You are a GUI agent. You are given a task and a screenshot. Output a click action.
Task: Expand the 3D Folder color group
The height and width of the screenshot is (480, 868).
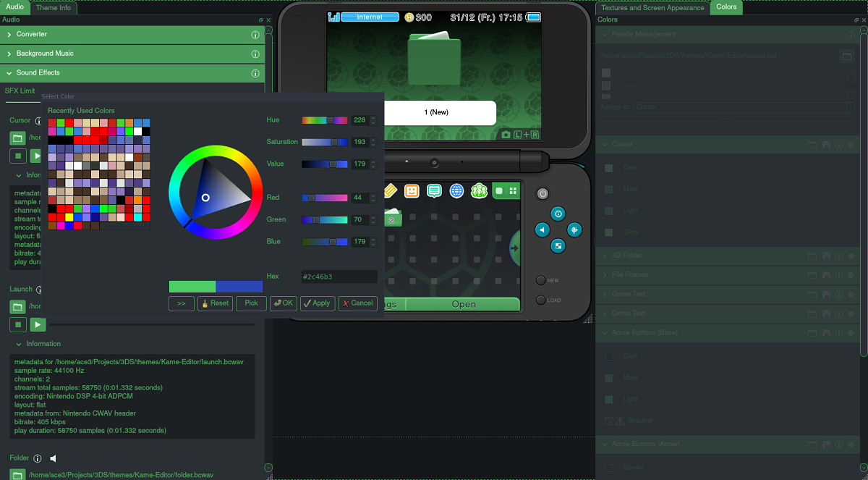click(x=605, y=256)
